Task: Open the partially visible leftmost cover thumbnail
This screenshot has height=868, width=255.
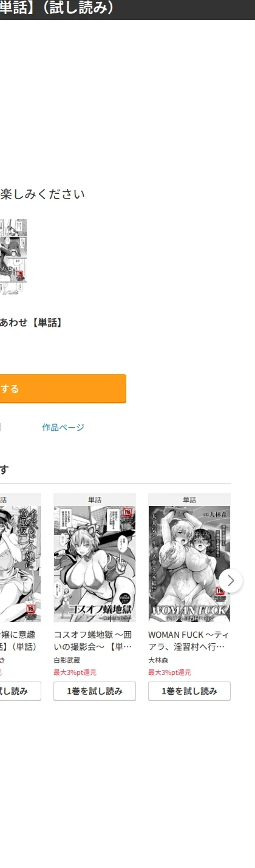Action: tap(21, 564)
